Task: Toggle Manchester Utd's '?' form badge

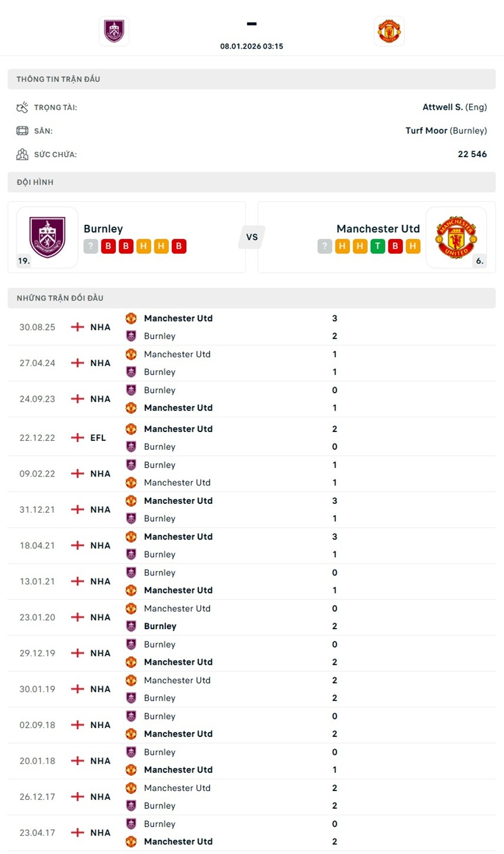Action: click(x=324, y=246)
